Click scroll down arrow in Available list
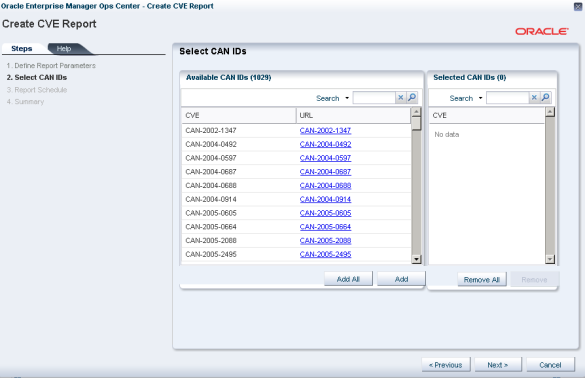This screenshot has width=585, height=378. click(416, 259)
